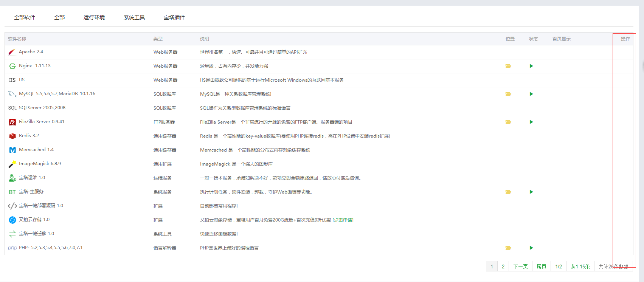The width and height of the screenshot is (644, 282).
Task: Go to pagination page 2
Action: click(x=503, y=267)
